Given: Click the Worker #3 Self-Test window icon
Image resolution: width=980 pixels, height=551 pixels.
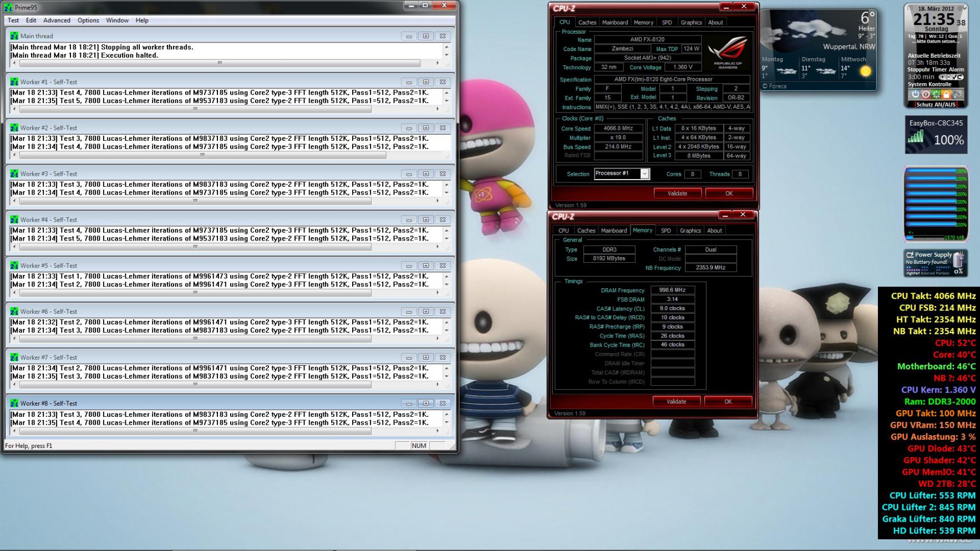Looking at the screenshot, I should click(14, 174).
